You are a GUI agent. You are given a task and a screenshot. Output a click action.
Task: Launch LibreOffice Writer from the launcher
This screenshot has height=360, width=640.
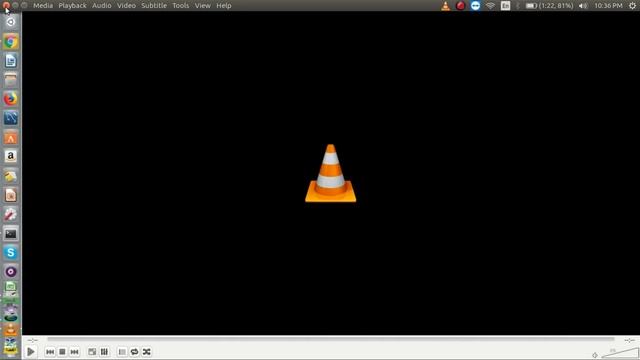[11, 61]
